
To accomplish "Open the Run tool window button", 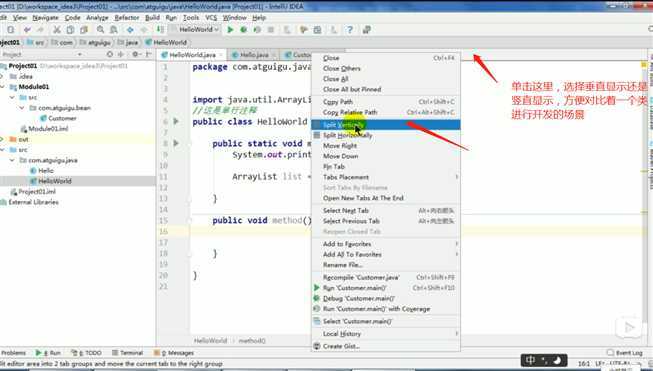I will tap(49, 353).
